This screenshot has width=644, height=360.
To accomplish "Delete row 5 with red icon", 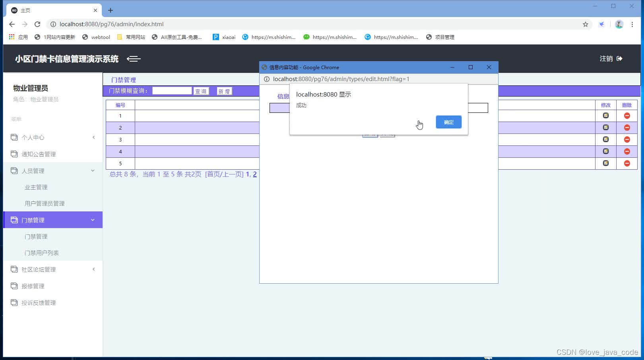I will click(627, 163).
